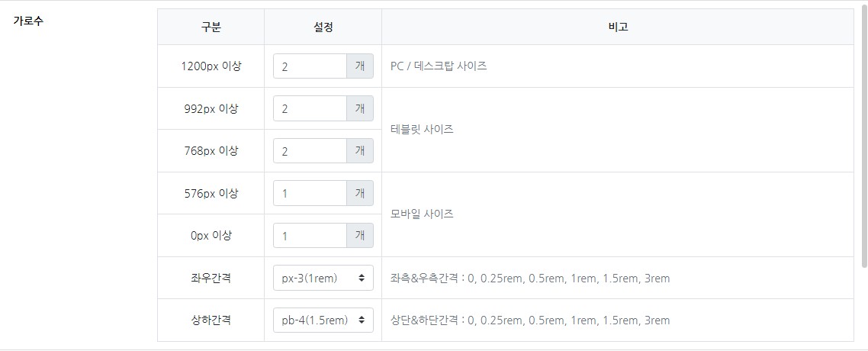Expand the 상하간격 pb-4(1.5rem) dropdown

click(x=323, y=320)
